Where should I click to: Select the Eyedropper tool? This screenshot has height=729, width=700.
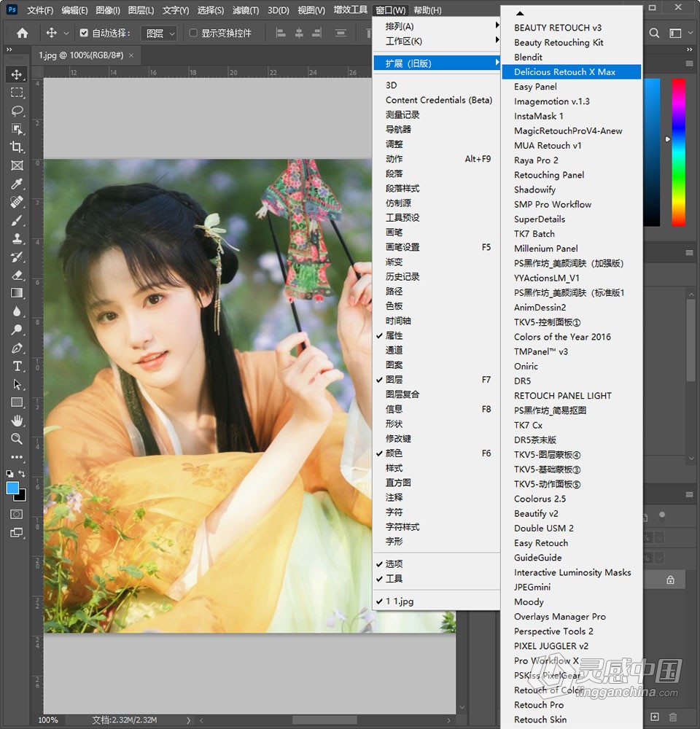point(16,183)
